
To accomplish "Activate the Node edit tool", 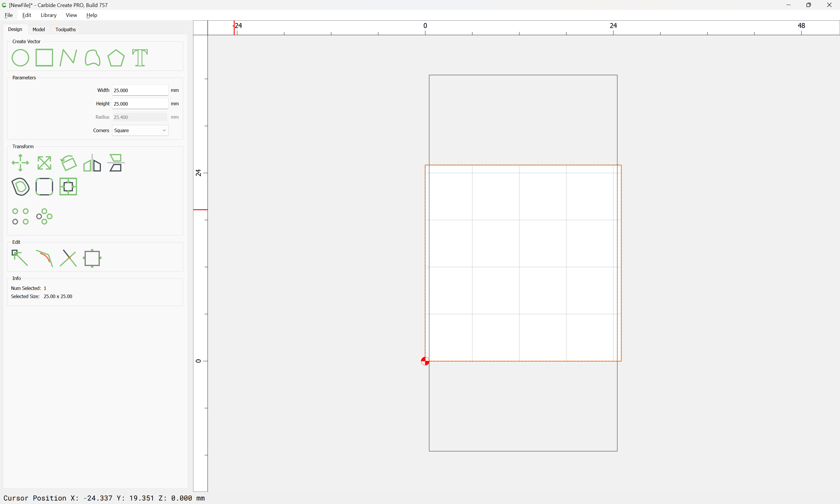I will coord(20,258).
